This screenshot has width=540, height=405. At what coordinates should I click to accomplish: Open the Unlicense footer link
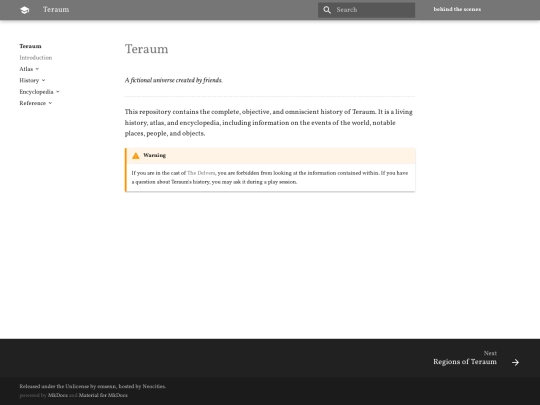tap(77, 386)
